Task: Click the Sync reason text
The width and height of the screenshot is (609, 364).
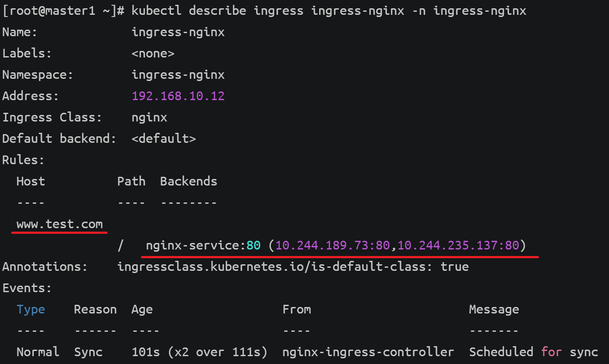Action: coord(88,352)
